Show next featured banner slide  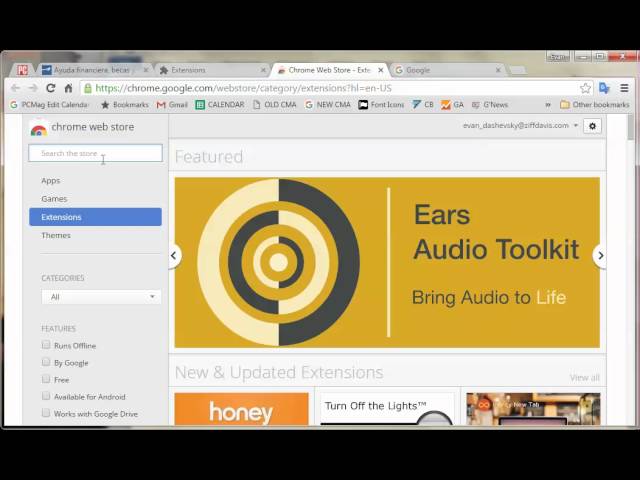tap(600, 256)
